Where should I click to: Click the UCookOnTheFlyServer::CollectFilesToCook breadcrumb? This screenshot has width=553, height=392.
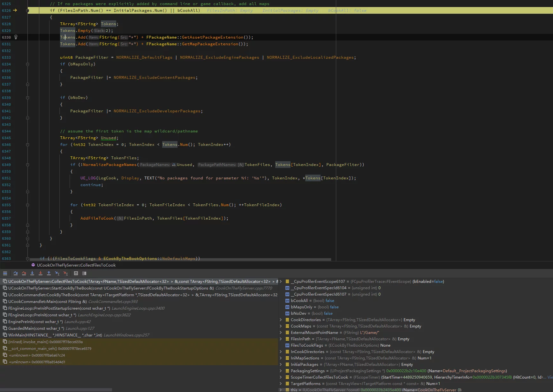coord(76,265)
